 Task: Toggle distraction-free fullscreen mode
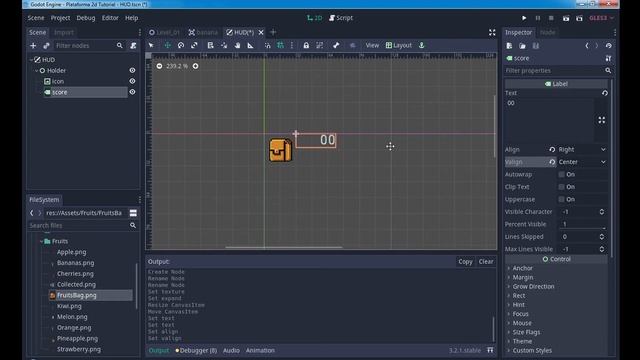pos(492,32)
